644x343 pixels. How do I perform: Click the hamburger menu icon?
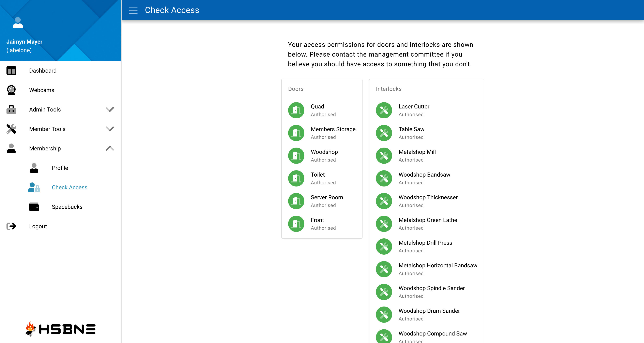pos(133,10)
